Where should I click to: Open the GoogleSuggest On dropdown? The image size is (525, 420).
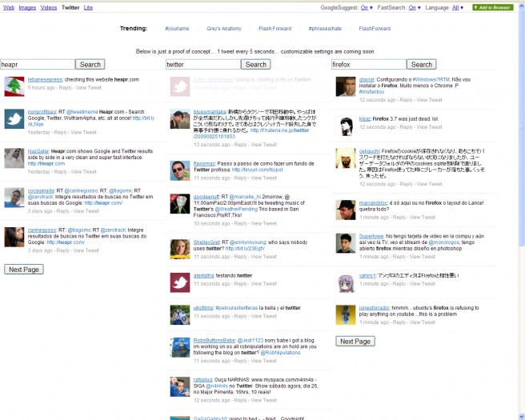click(x=367, y=7)
